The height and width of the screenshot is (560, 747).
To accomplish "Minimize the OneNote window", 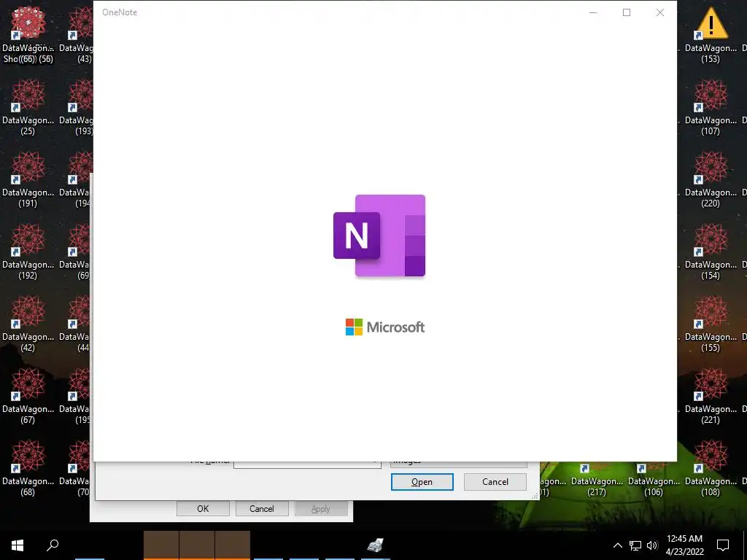I will (593, 12).
